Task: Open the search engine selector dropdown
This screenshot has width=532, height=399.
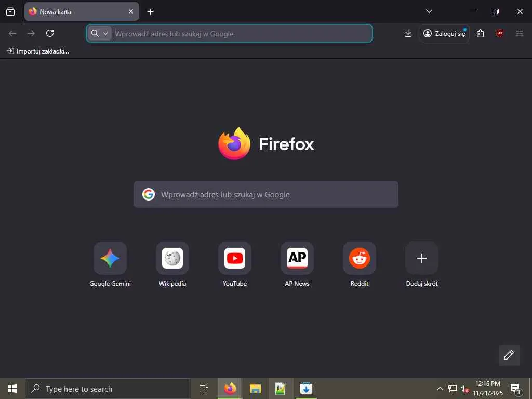Action: click(99, 33)
